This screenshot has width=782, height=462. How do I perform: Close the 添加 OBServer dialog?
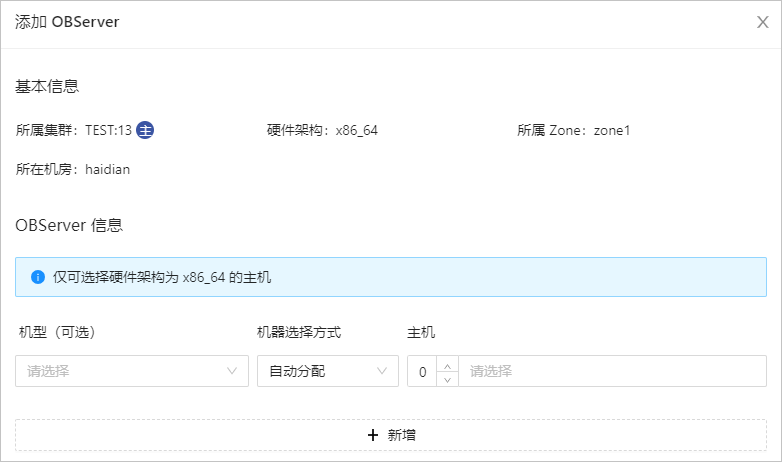click(763, 22)
